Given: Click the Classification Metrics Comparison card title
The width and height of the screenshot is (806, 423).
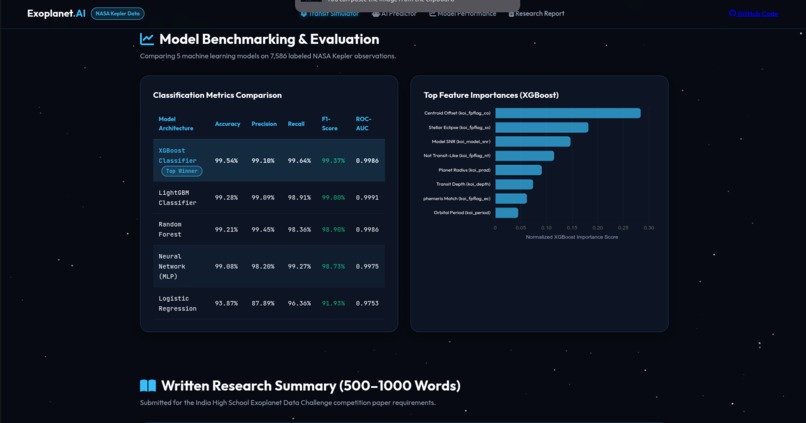Looking at the screenshot, I should pos(217,95).
